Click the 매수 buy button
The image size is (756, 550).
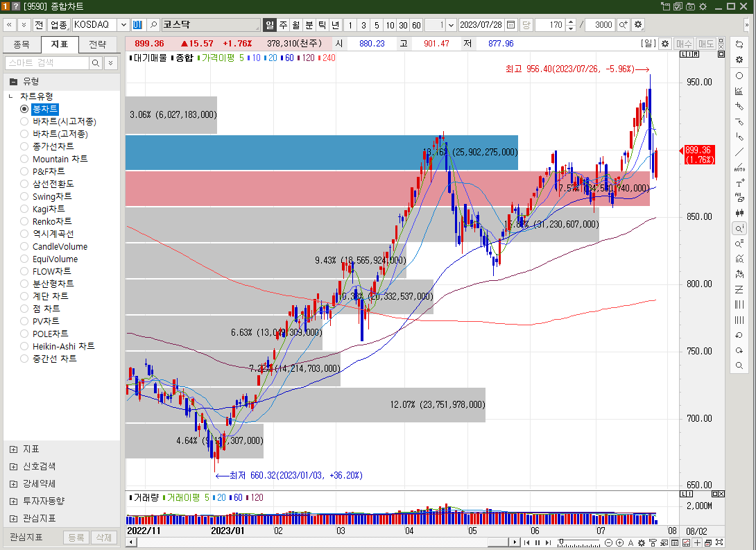click(684, 44)
